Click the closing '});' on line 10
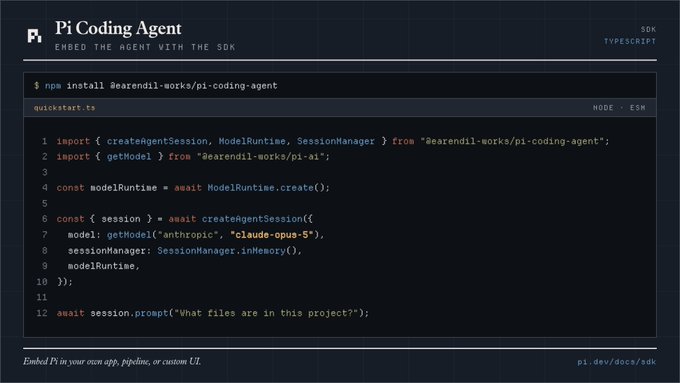 [65, 282]
